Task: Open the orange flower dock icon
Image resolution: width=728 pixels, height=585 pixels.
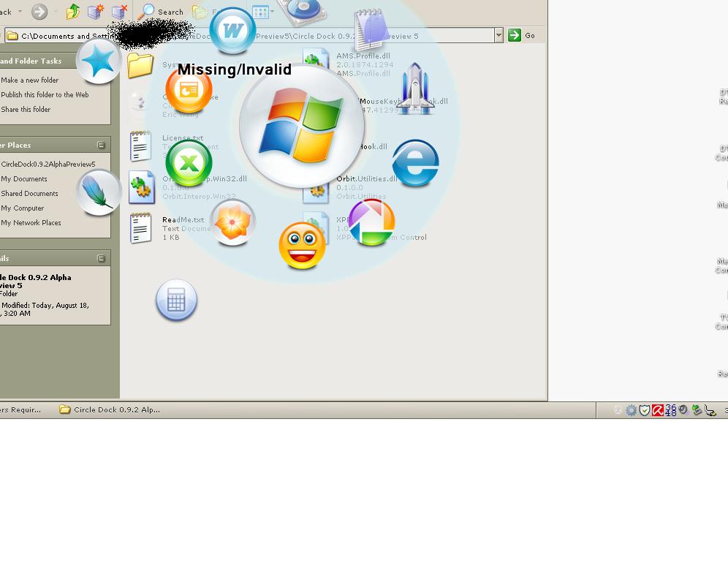Action: (x=232, y=222)
